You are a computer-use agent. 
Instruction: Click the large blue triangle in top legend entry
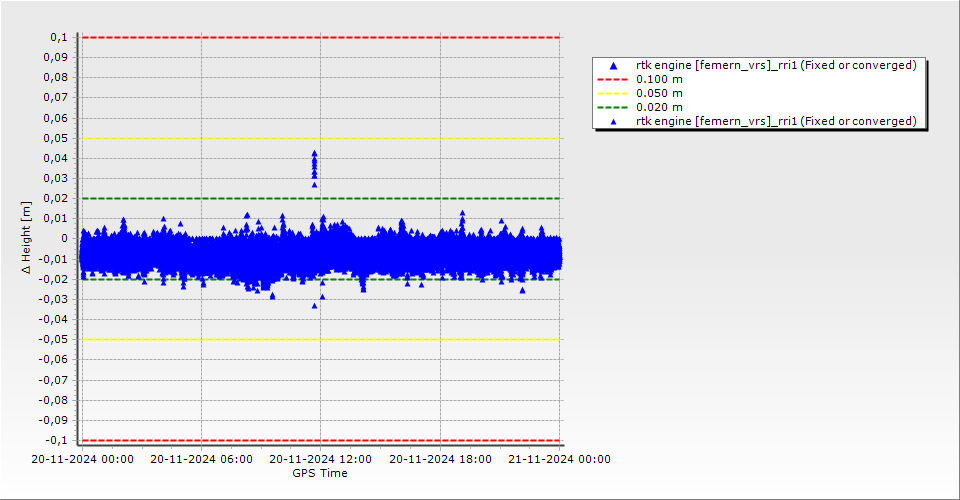tap(614, 66)
